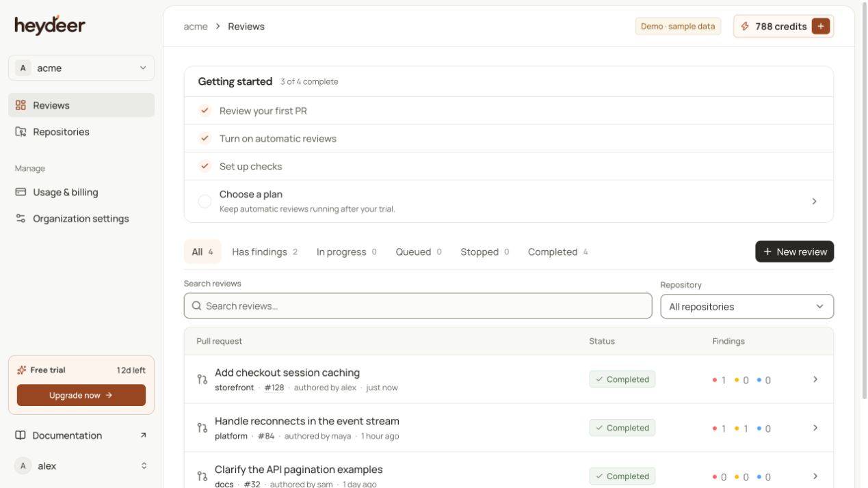Switch to the Has findings tab

(x=265, y=252)
